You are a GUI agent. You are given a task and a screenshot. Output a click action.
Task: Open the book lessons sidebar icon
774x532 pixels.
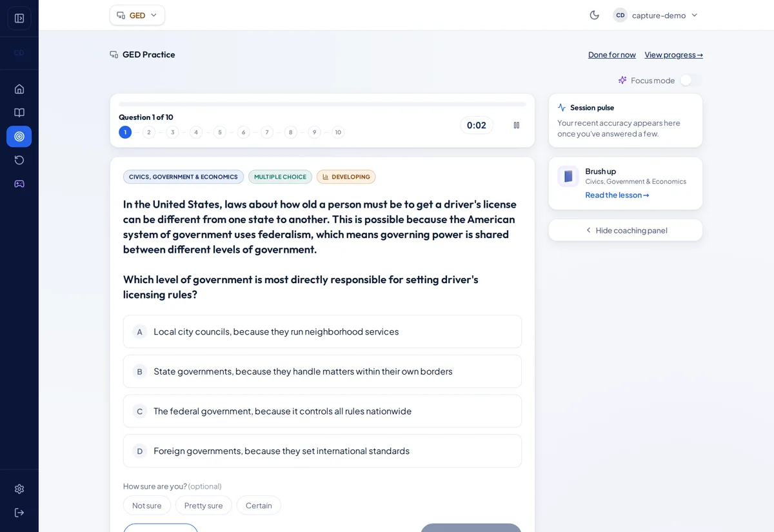[x=19, y=113]
